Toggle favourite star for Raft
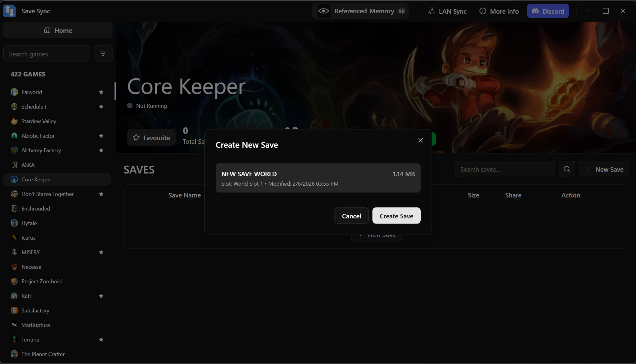Viewport: 636px width, 364px height. (101, 296)
